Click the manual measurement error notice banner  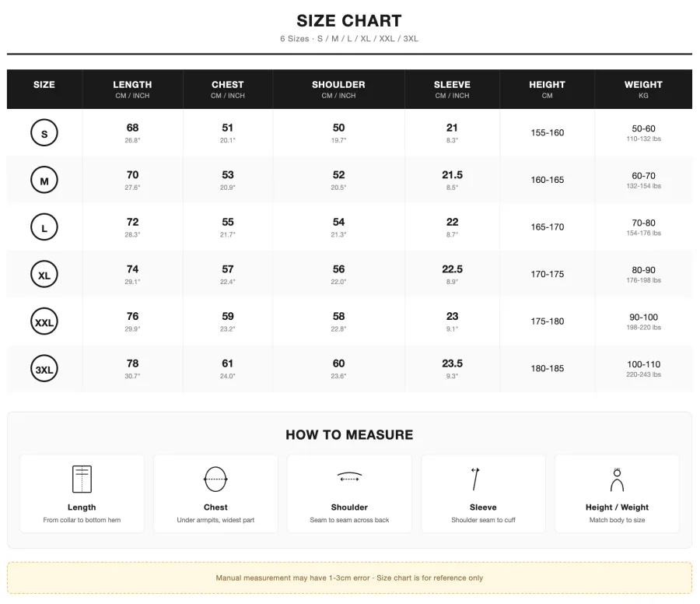tap(349, 578)
